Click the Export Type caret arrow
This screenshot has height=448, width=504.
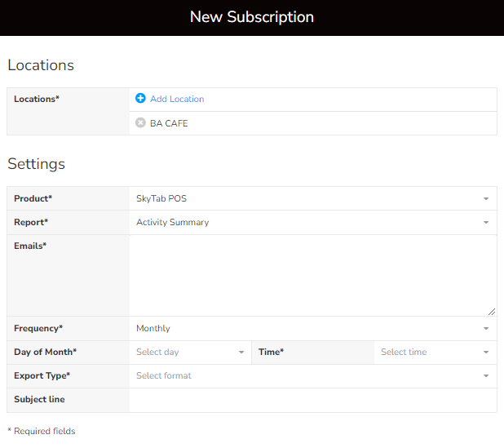coord(486,376)
